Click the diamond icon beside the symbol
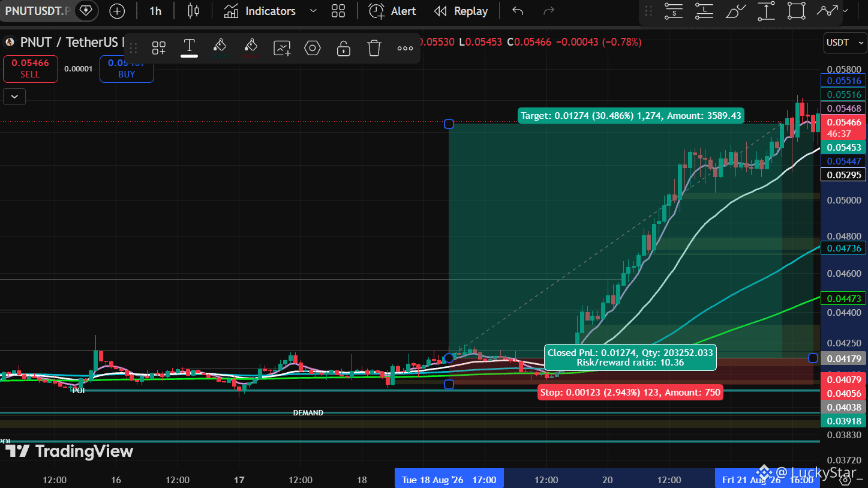The width and height of the screenshot is (868, 488). point(86,11)
